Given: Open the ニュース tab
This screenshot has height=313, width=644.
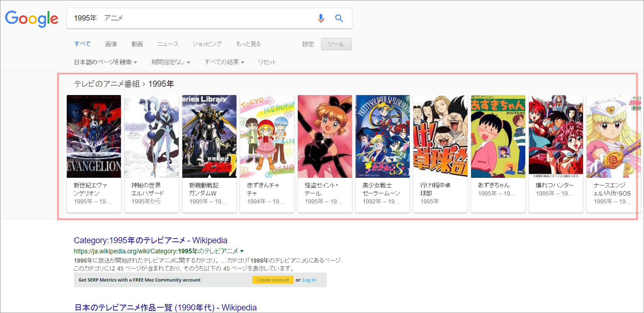Looking at the screenshot, I should point(168,44).
